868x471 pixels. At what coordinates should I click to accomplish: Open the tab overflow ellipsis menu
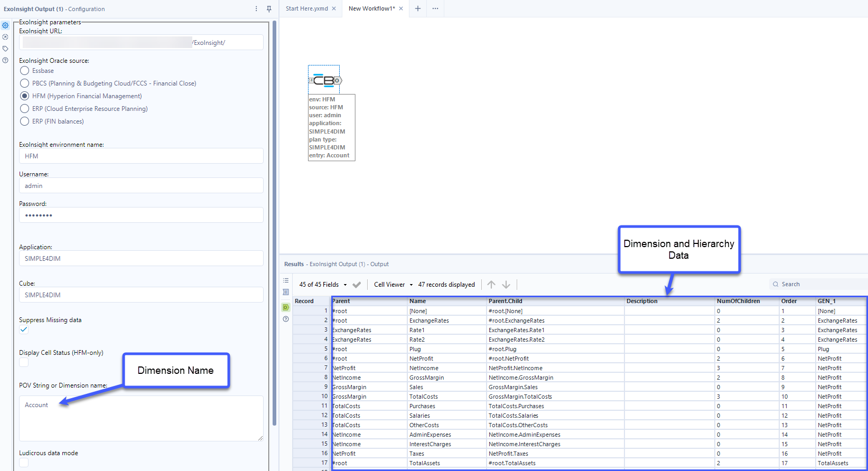435,8
